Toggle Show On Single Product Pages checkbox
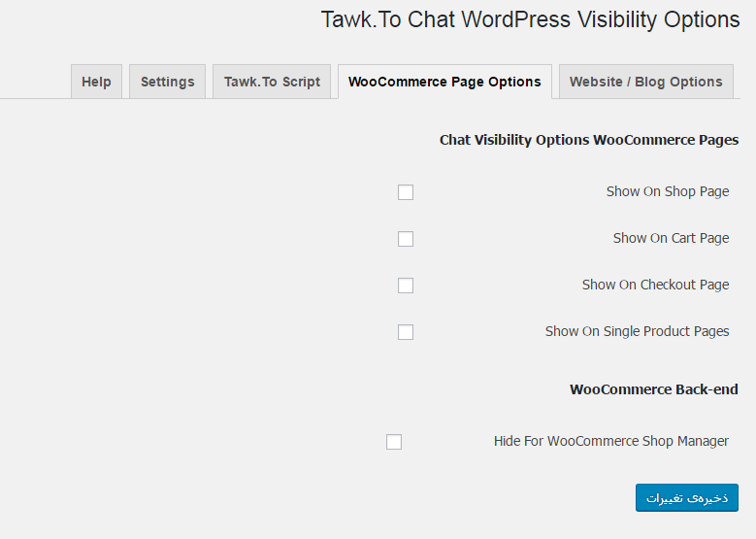Viewport: 756px width, 539px height. tap(406, 332)
